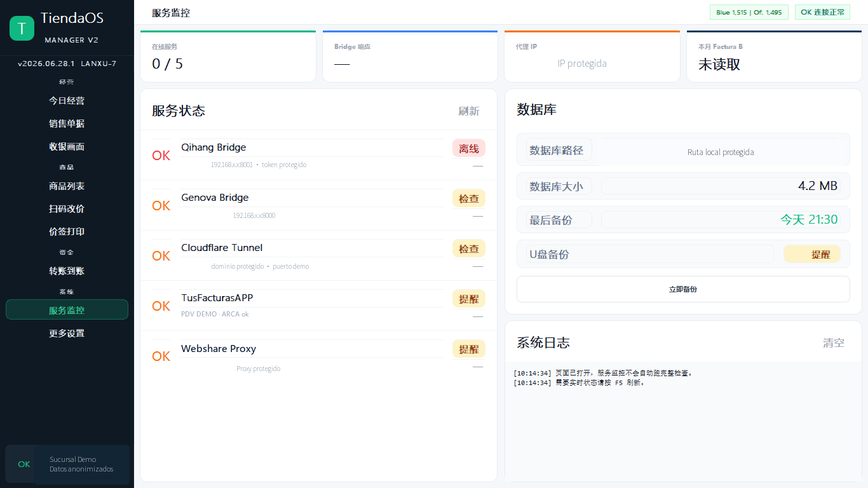
Task: Click the OK status icon of Genova Bridge
Action: click(161, 206)
